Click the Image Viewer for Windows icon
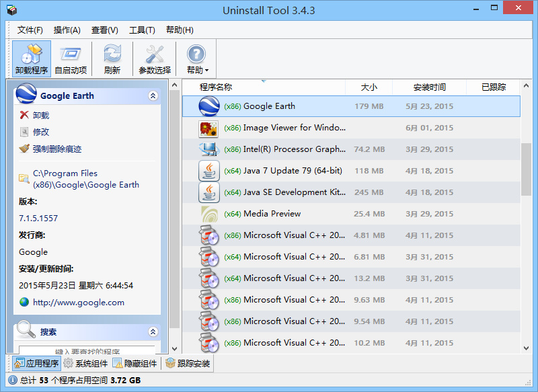The image size is (538, 392). [208, 128]
